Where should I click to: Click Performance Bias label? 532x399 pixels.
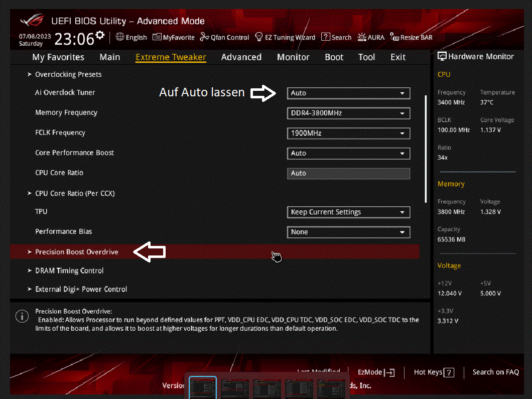[x=63, y=231]
